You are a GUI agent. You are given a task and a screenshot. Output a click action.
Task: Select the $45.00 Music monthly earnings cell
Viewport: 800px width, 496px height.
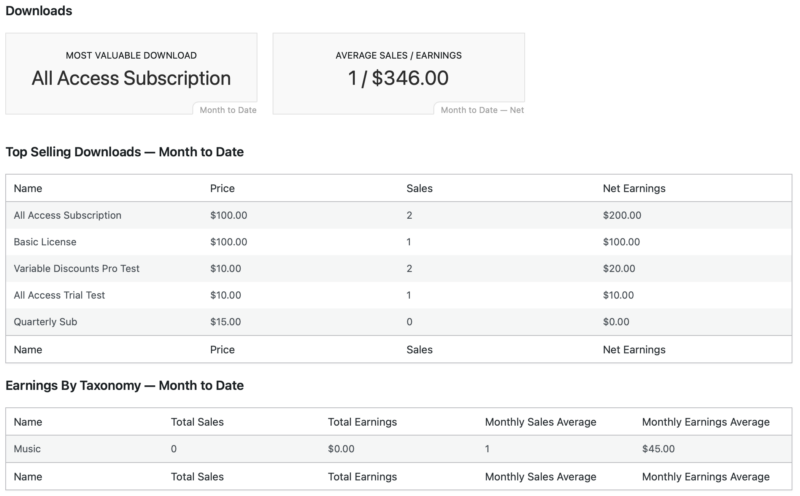point(657,449)
